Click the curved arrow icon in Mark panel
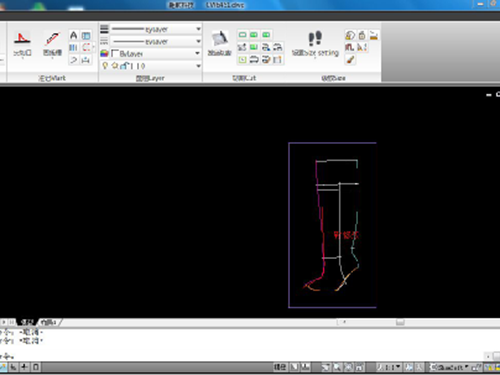The image size is (500, 375). pos(74,60)
